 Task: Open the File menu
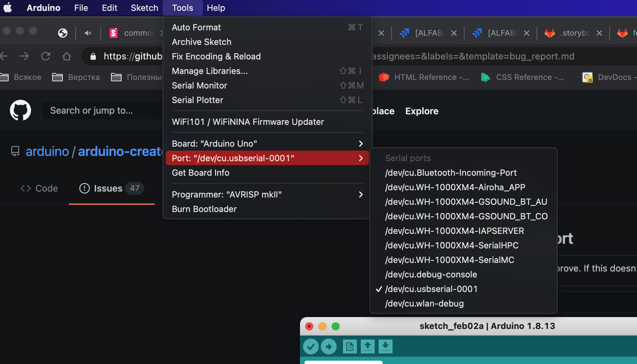click(81, 8)
